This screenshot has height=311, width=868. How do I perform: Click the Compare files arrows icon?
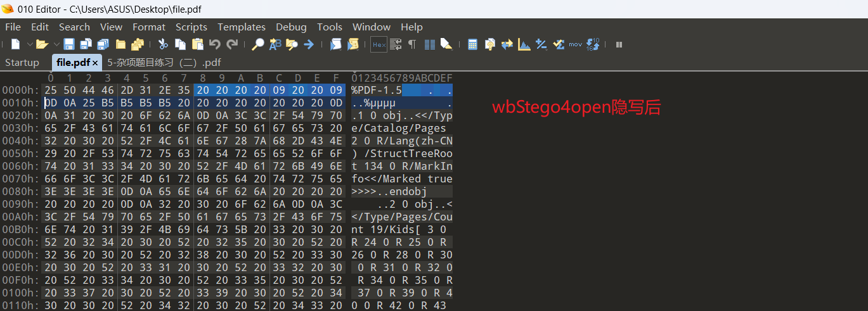(507, 44)
